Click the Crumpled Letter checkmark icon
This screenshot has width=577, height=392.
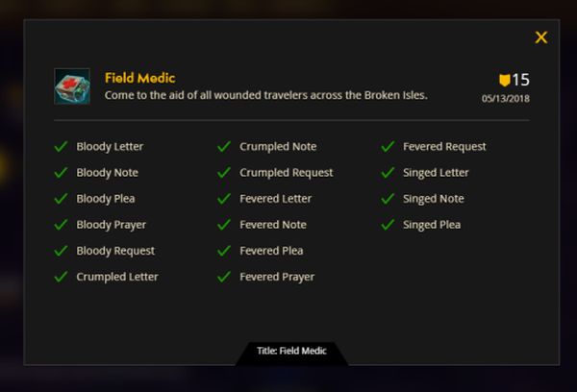tap(61, 277)
